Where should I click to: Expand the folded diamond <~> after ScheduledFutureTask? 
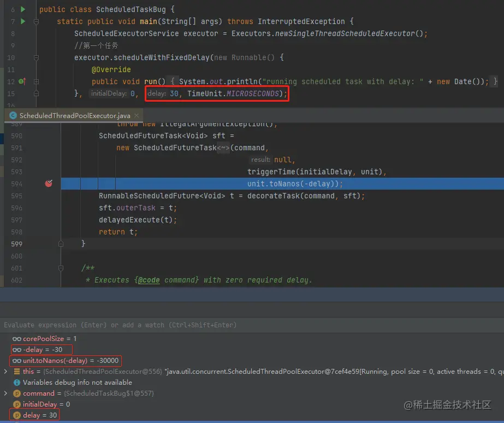click(x=223, y=148)
